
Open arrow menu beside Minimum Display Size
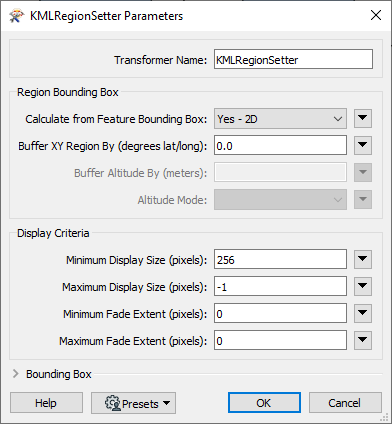pos(363,259)
